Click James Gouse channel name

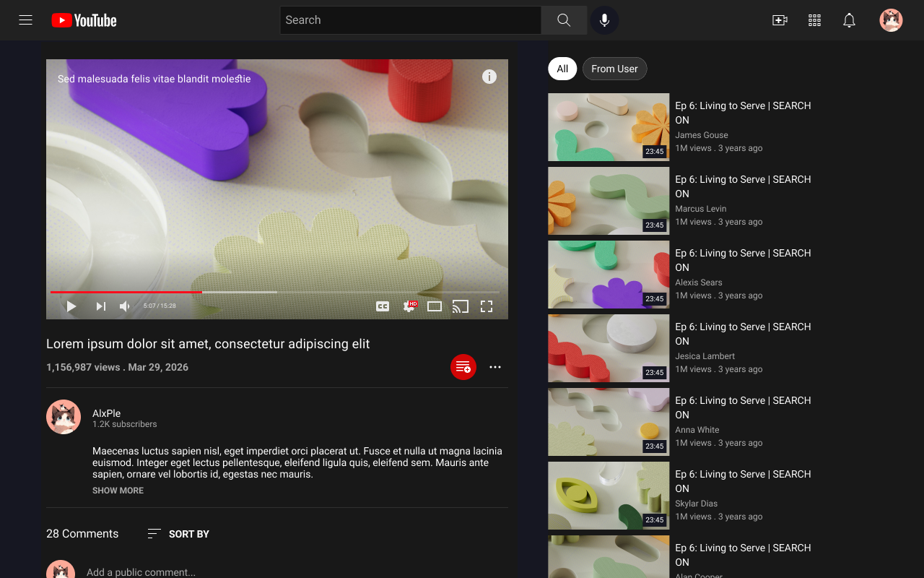tap(702, 135)
